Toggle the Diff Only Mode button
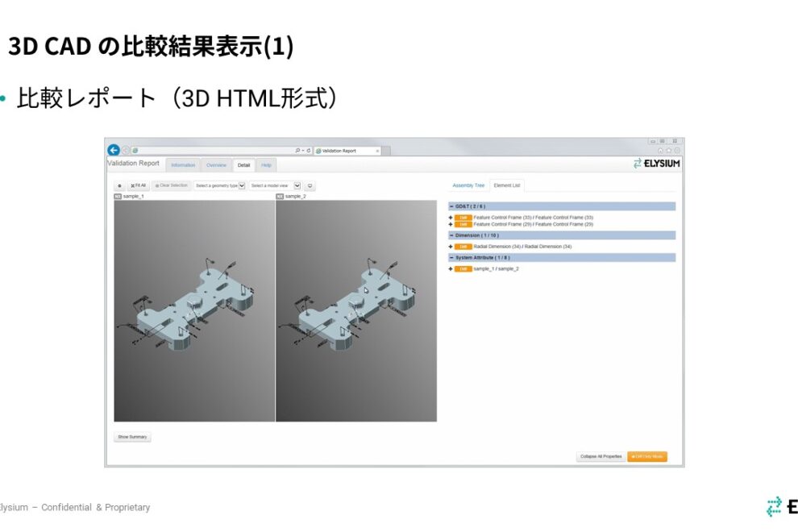798x532 pixels. click(x=647, y=456)
